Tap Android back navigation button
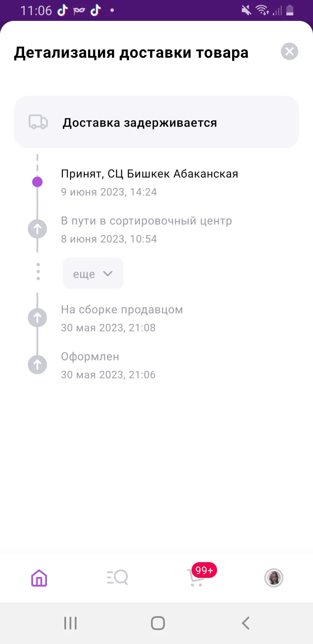 [x=246, y=623]
